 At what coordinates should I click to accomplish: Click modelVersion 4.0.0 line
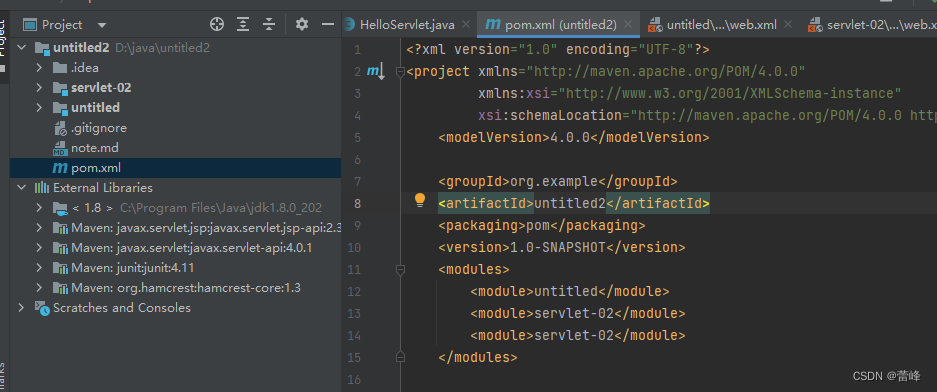tap(573, 137)
